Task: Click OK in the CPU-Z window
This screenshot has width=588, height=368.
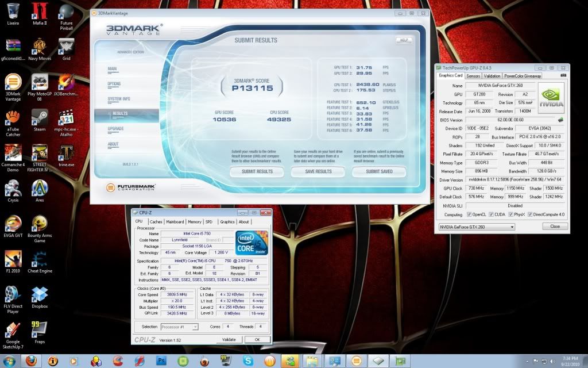Action: point(257,339)
